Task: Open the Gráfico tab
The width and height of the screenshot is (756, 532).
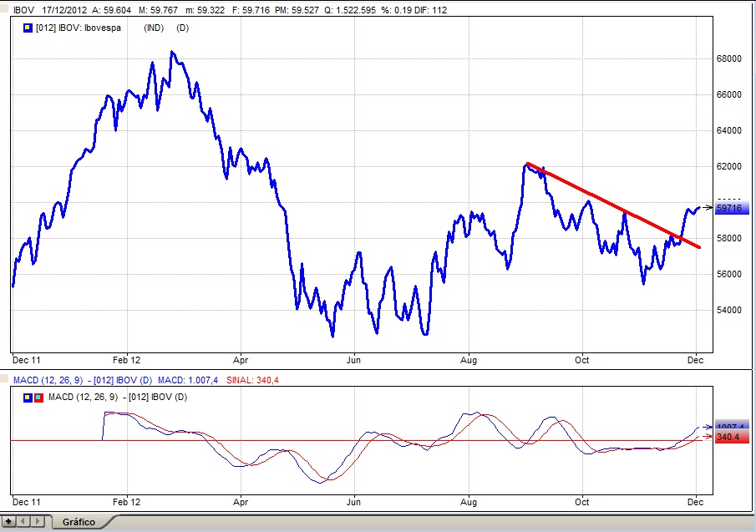Action: click(x=79, y=522)
